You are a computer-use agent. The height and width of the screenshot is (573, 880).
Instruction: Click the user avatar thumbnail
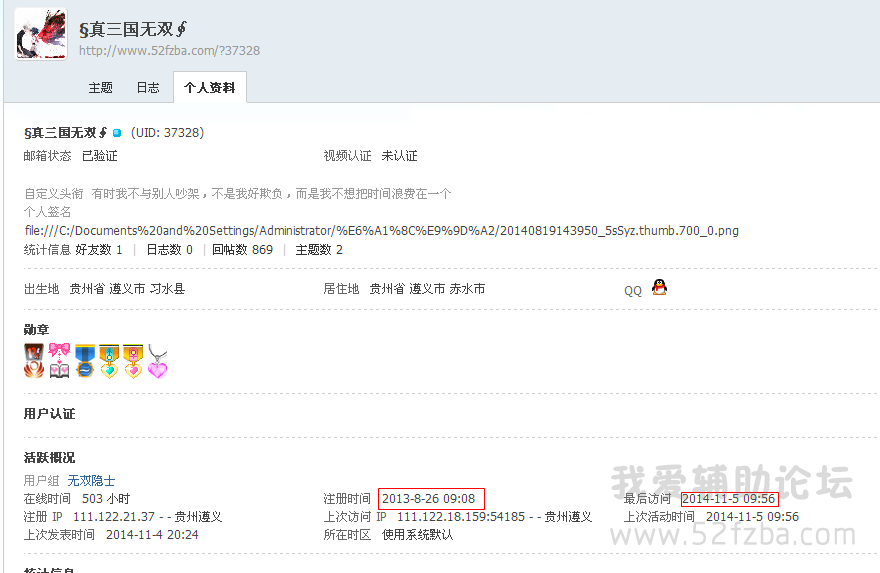coord(41,34)
